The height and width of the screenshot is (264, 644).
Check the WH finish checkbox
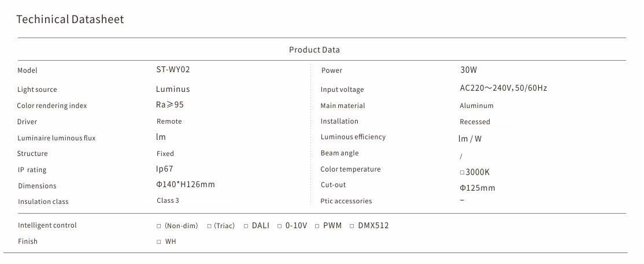coord(159,242)
